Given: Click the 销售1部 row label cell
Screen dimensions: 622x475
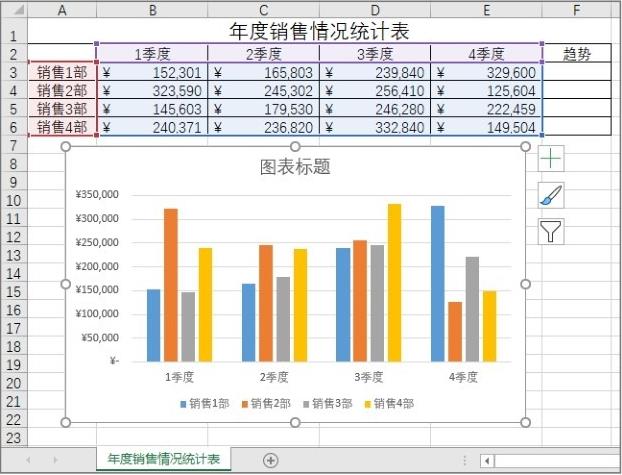Looking at the screenshot, I should [x=62, y=72].
